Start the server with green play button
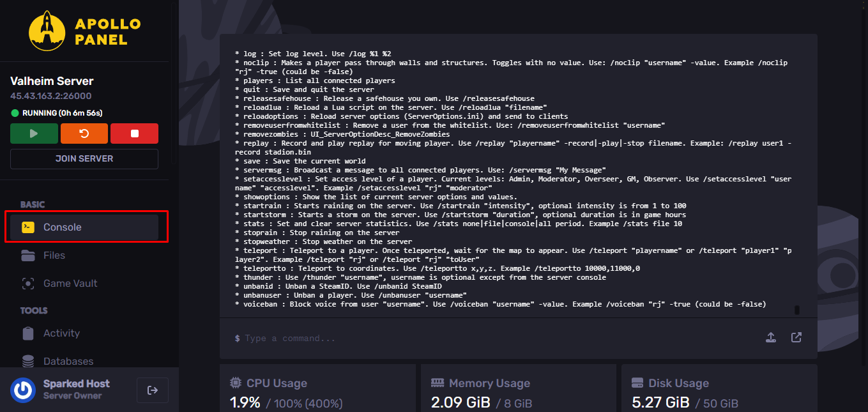The height and width of the screenshot is (412, 868). click(34, 134)
